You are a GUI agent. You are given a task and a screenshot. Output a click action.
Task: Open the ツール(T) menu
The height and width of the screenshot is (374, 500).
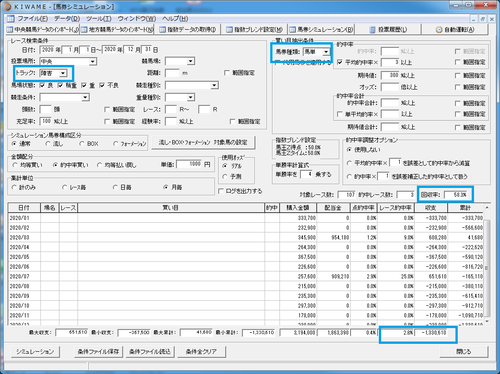(x=99, y=19)
